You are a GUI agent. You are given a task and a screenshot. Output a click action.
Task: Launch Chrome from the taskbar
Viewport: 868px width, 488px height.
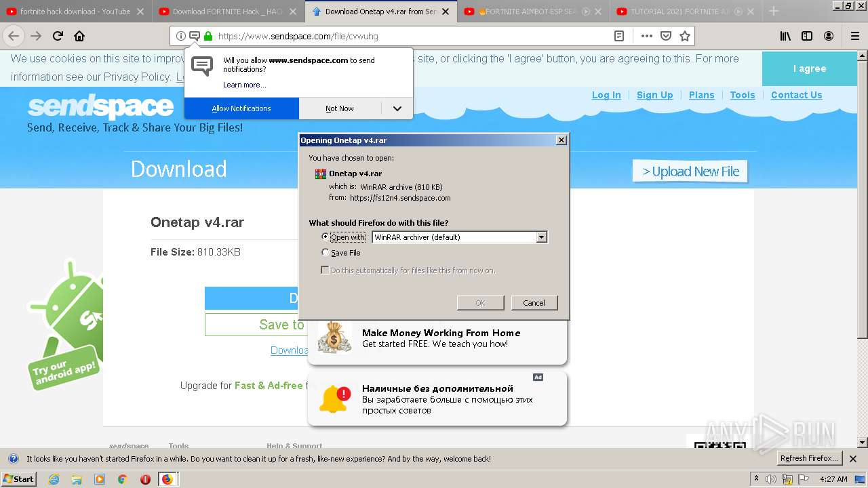122,479
